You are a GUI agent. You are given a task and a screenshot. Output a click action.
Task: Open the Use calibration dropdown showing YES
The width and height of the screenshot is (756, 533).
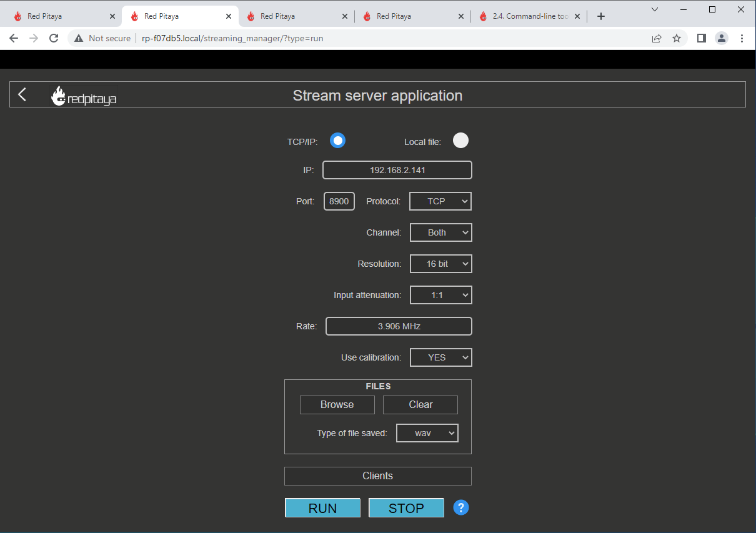[441, 357]
